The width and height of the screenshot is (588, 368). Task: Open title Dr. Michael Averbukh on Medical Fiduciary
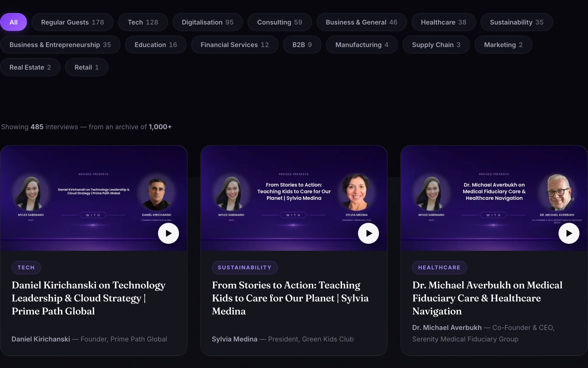pyautogui.click(x=487, y=298)
